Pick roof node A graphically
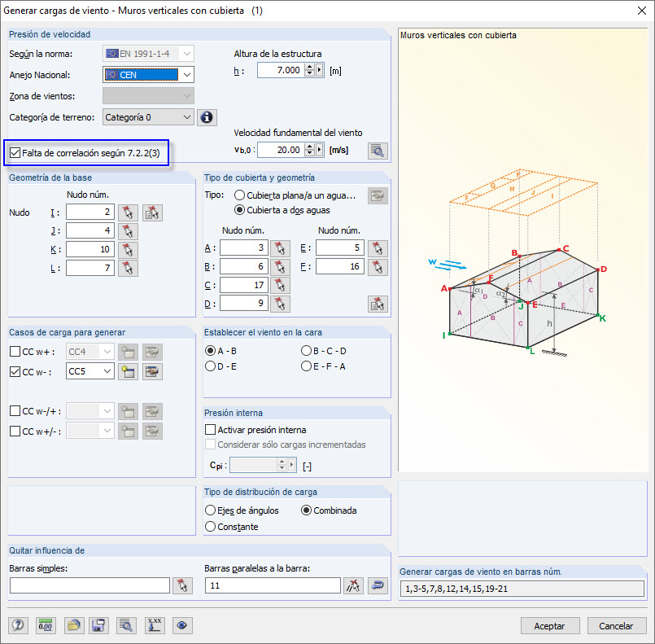This screenshot has height=644, width=655. tap(280, 248)
